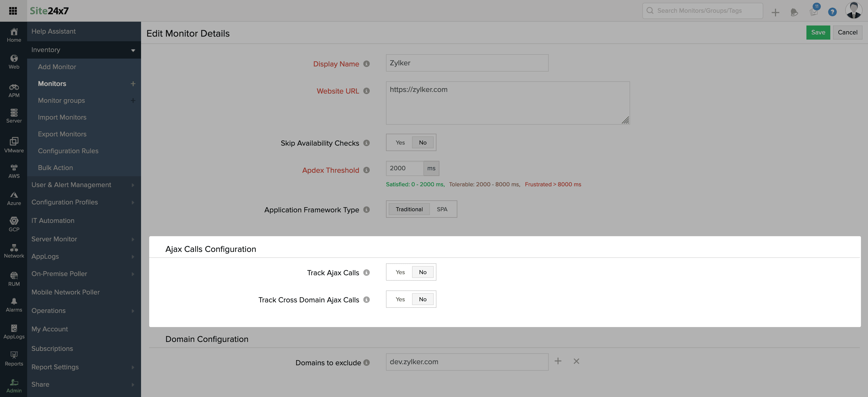Save the monitor details
The image size is (868, 397).
pyautogui.click(x=818, y=32)
